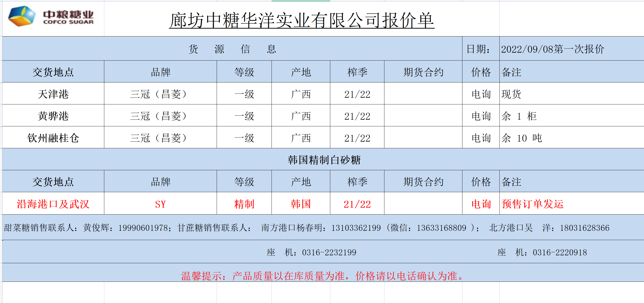The image size is (644, 303).
Task: Click the 日期 label cell
Action: click(478, 49)
